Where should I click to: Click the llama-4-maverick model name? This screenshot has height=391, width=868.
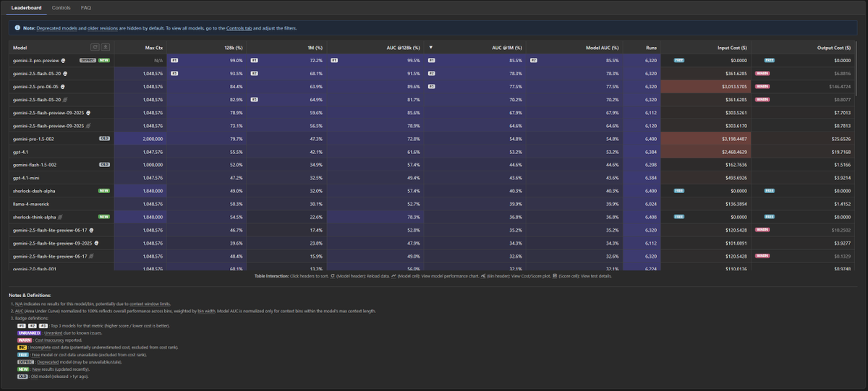[30, 203]
